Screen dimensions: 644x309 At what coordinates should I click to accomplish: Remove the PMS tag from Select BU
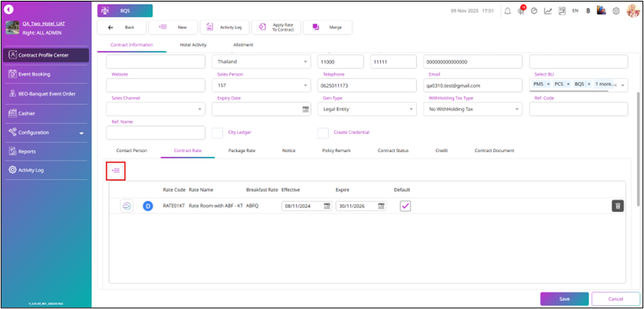(548, 84)
